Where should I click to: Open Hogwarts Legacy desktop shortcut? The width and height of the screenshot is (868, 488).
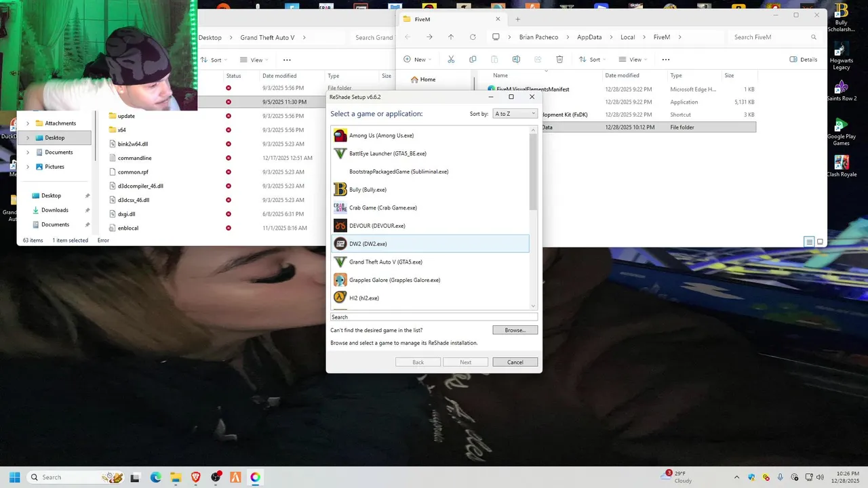841,56
